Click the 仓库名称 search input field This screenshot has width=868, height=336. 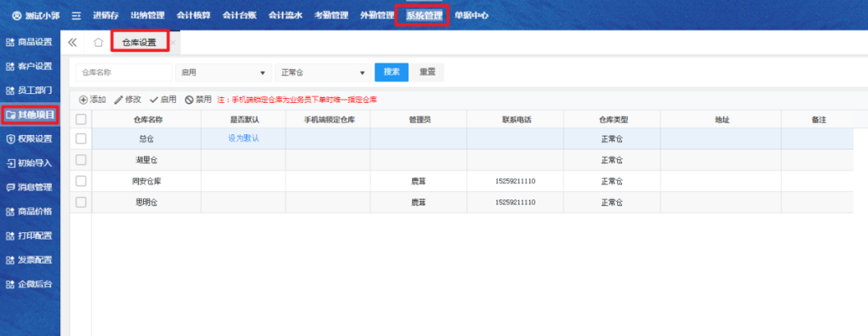point(124,72)
